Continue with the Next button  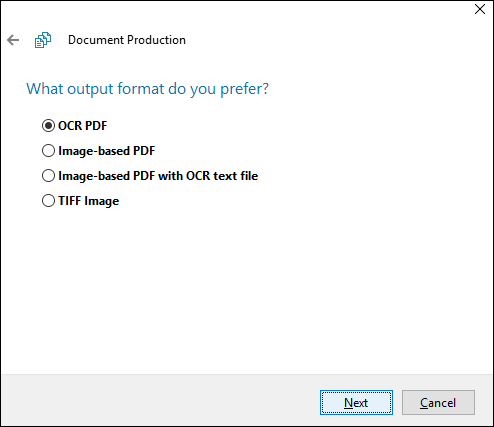[356, 403]
